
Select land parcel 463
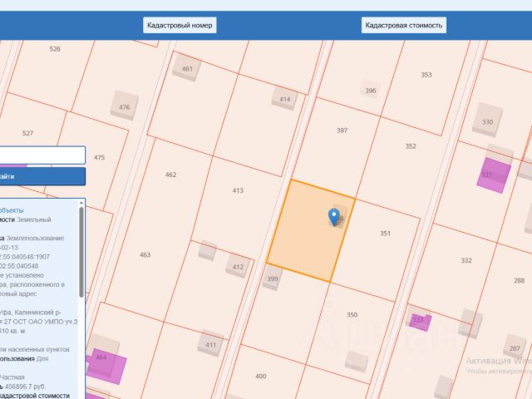coord(146,254)
